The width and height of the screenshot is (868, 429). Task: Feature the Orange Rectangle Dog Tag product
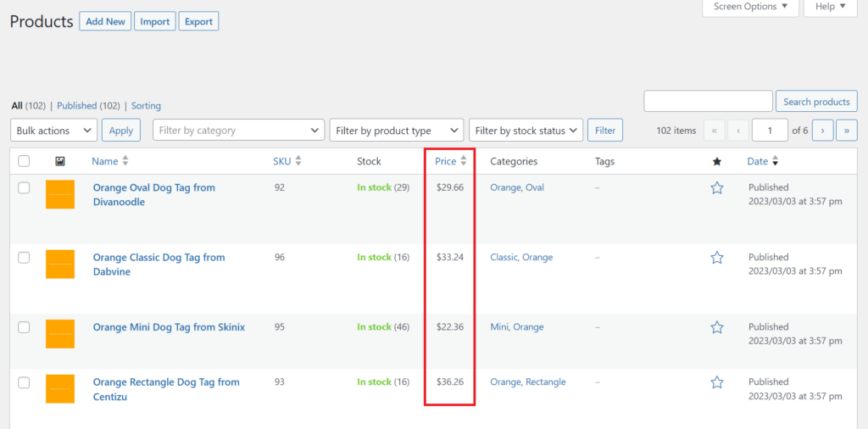click(x=717, y=382)
